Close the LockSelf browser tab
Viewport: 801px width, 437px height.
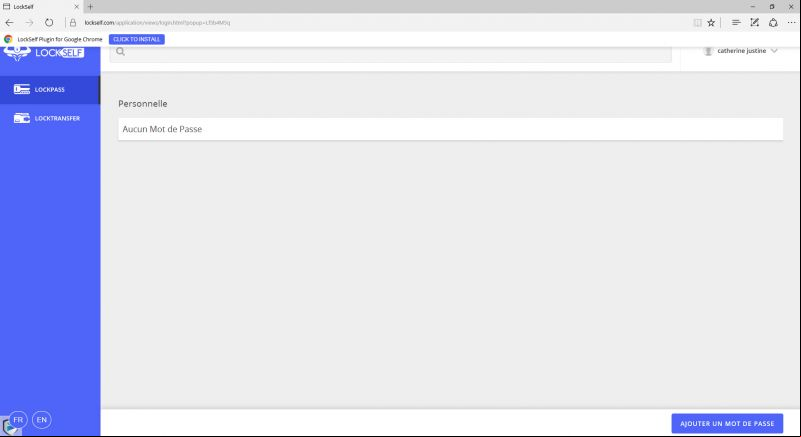pyautogui.click(x=77, y=7)
